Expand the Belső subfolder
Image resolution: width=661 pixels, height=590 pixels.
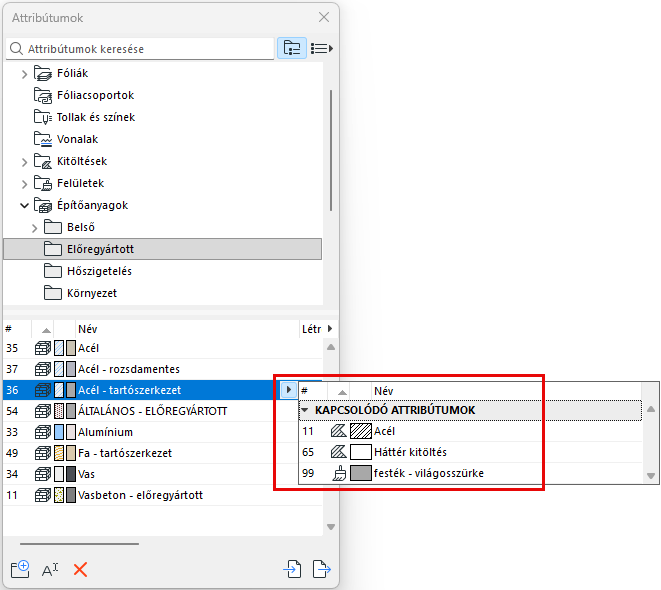tap(35, 228)
